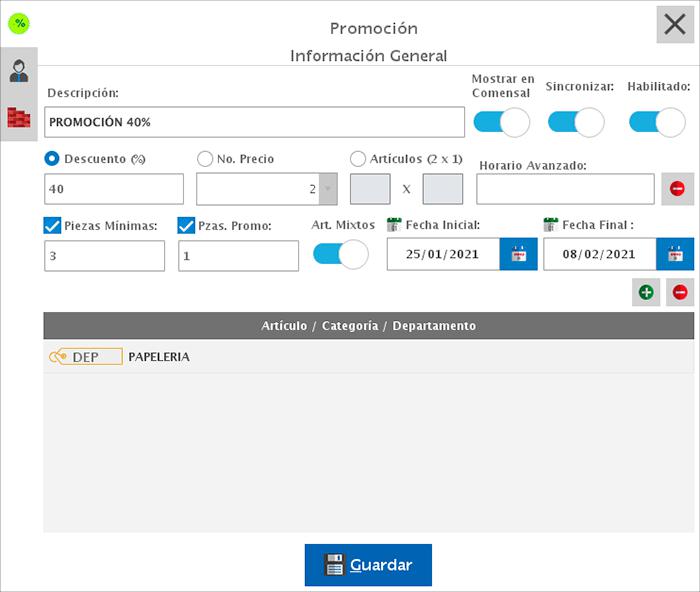The image size is (700, 592).
Task: Select the No. Precio radio option
Action: click(205, 159)
